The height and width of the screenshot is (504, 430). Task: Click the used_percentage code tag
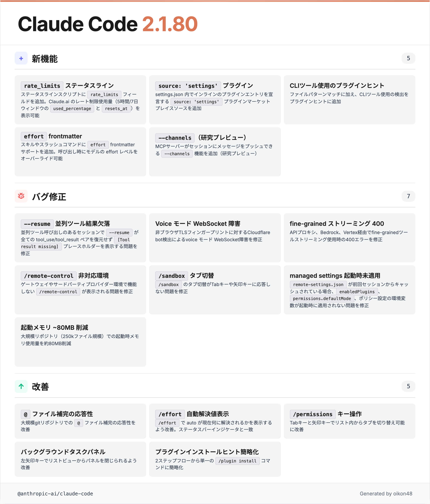pyautogui.click(x=72, y=108)
